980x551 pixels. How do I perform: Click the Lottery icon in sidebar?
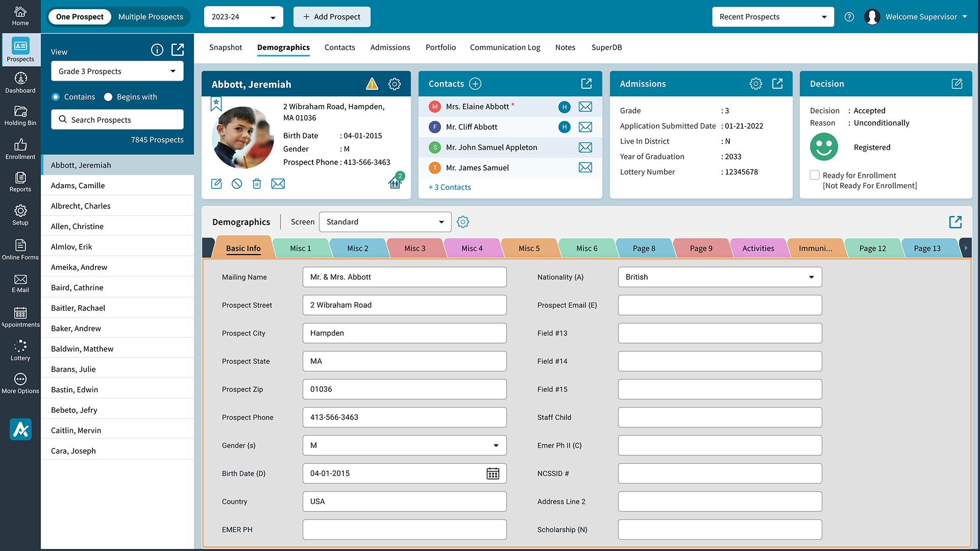point(20,350)
